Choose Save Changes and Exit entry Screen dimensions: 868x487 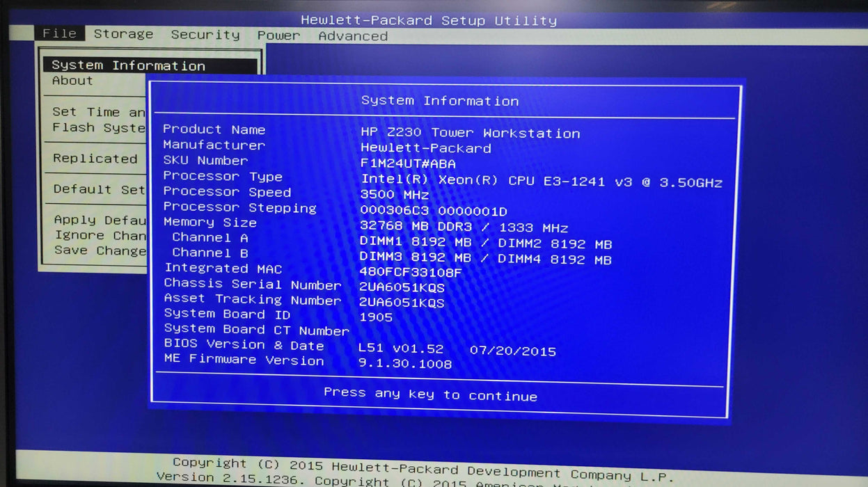click(x=100, y=250)
